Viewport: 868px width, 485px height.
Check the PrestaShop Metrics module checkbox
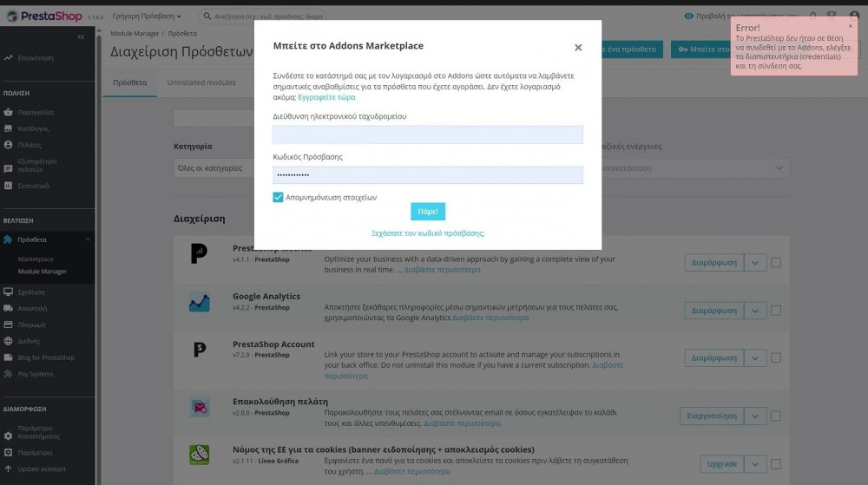pos(776,263)
